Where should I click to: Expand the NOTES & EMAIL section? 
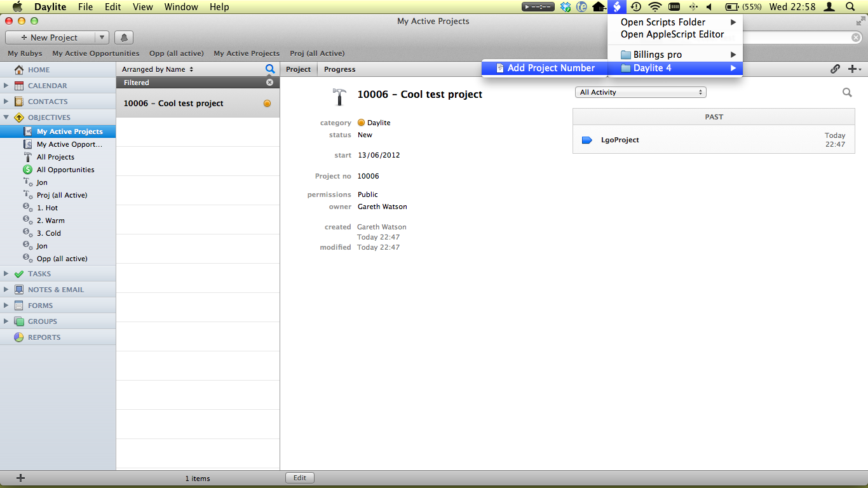(x=6, y=290)
